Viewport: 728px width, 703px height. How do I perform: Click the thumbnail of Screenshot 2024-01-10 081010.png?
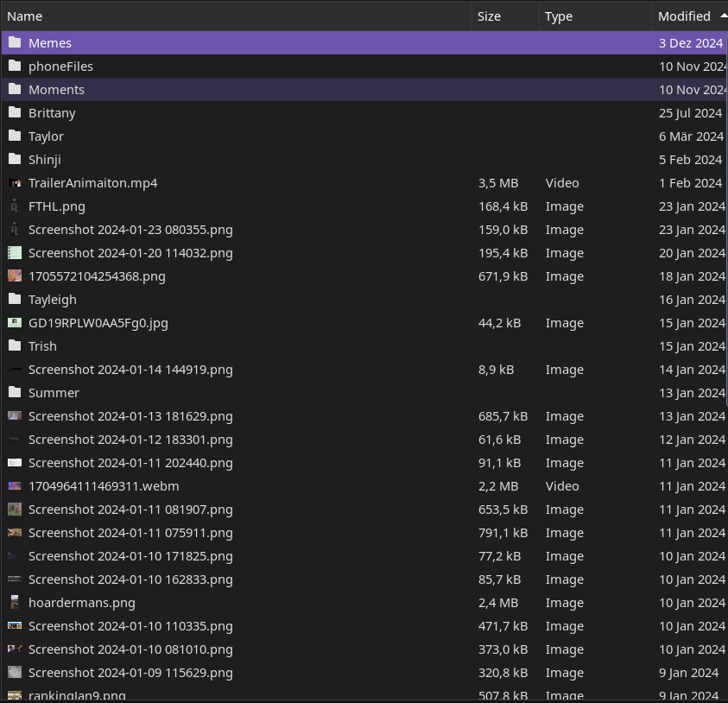tap(15, 649)
